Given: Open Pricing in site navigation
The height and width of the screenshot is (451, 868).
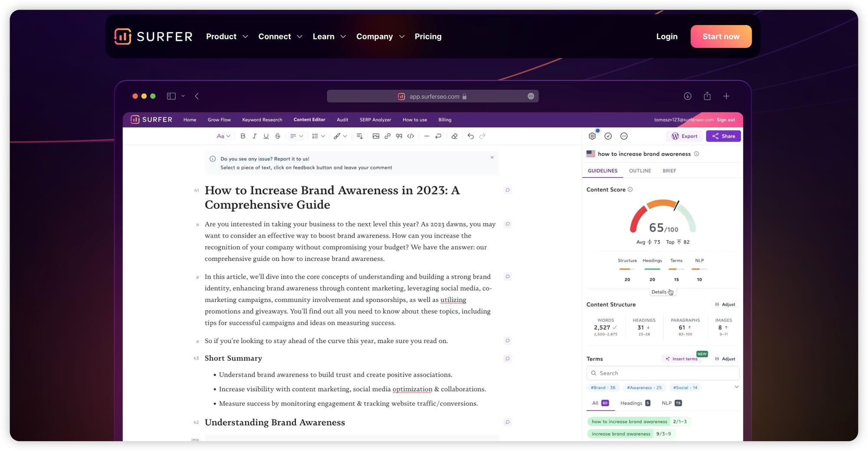Looking at the screenshot, I should click(428, 36).
